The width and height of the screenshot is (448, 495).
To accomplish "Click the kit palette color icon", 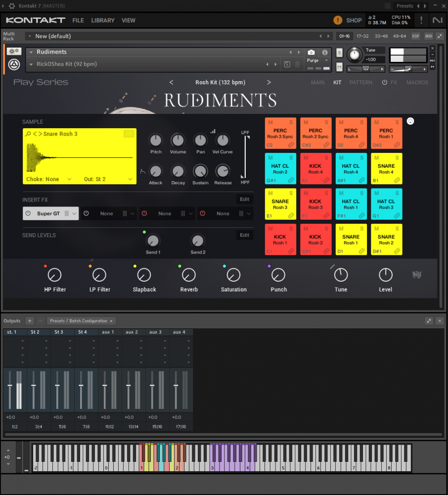I will point(410,121).
